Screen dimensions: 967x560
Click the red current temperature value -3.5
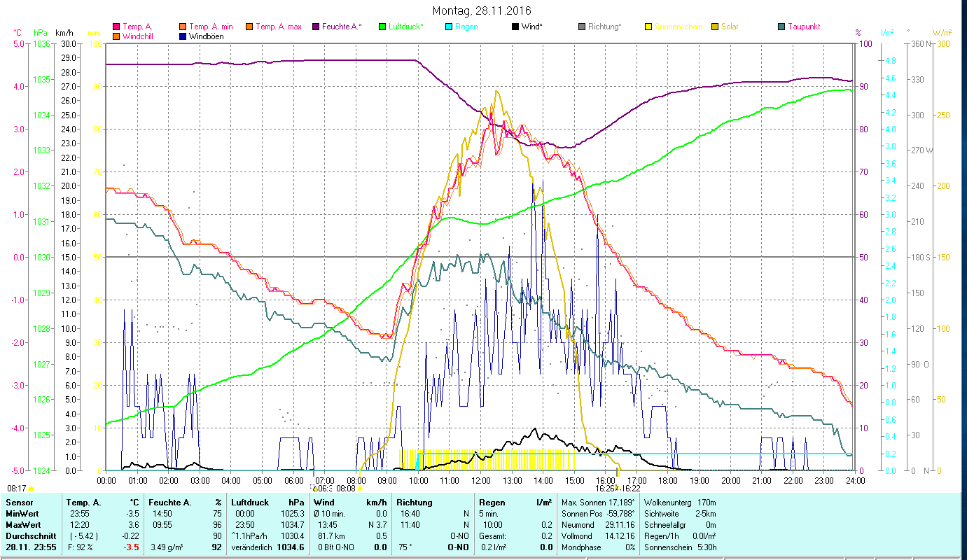[x=133, y=547]
